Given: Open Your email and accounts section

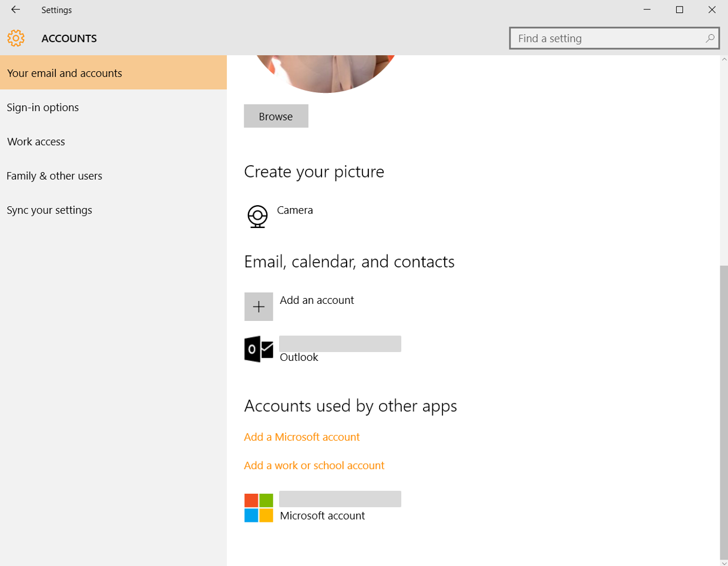Looking at the screenshot, I should [x=113, y=73].
